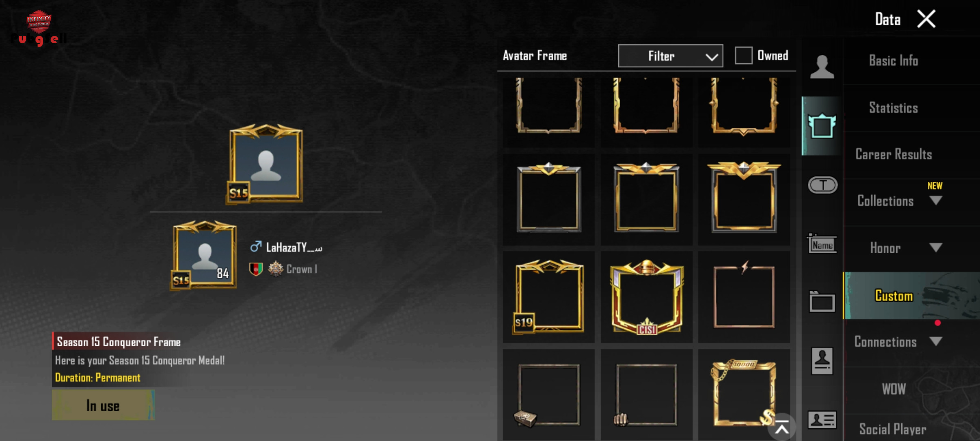Select the lightning bolt avatar frame
Screen dimensions: 980x441
744,297
